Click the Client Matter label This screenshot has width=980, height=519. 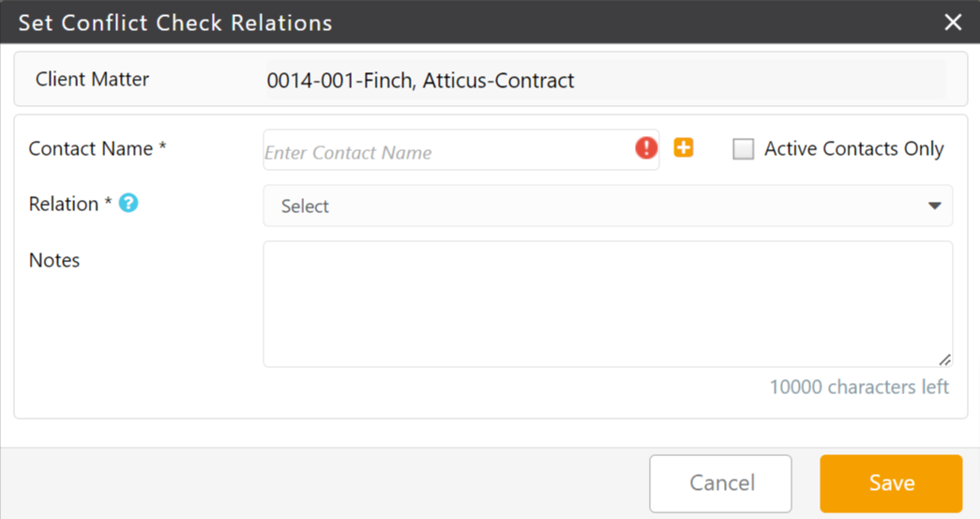[92, 80]
